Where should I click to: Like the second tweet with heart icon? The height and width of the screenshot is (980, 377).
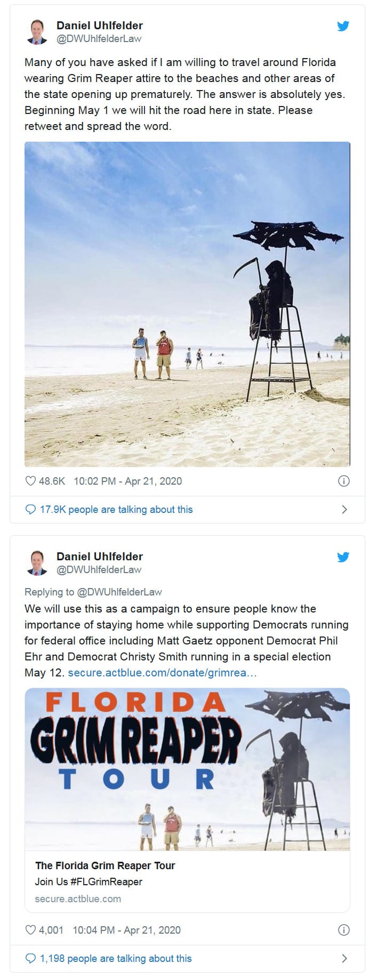click(x=31, y=930)
